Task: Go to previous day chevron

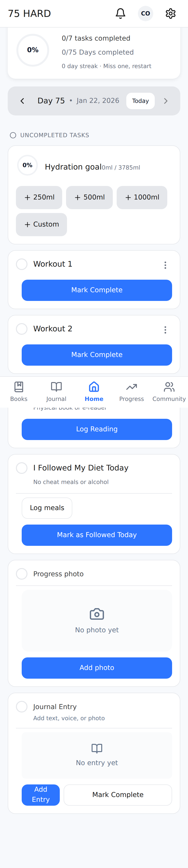Action: (22, 101)
